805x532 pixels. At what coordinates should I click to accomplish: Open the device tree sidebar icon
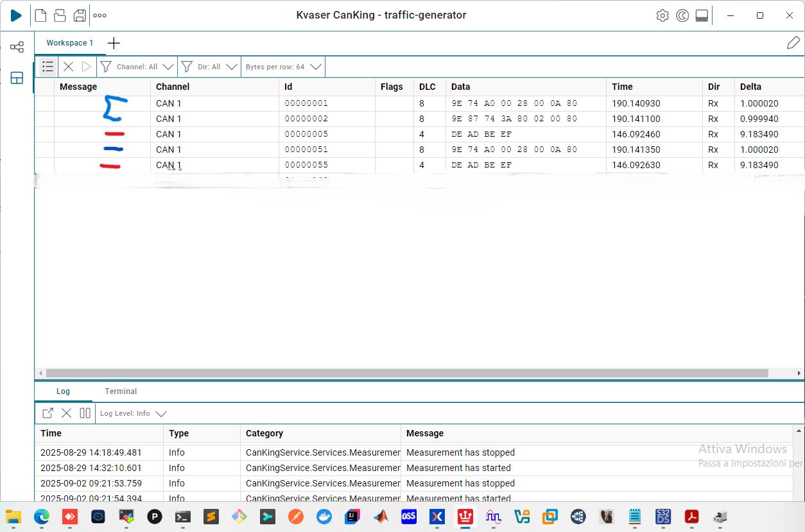click(x=17, y=47)
